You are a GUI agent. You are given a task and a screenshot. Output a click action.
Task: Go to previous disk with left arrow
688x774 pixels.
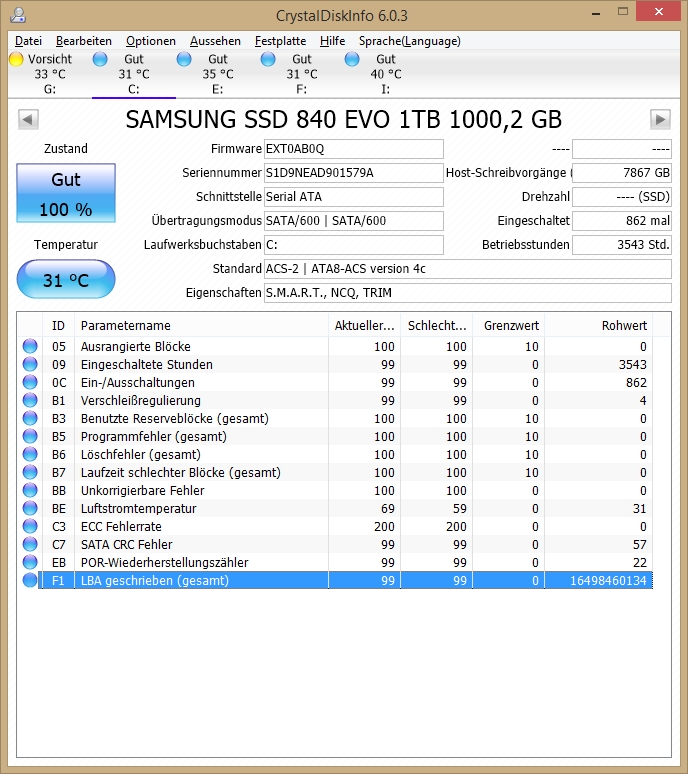[28, 119]
